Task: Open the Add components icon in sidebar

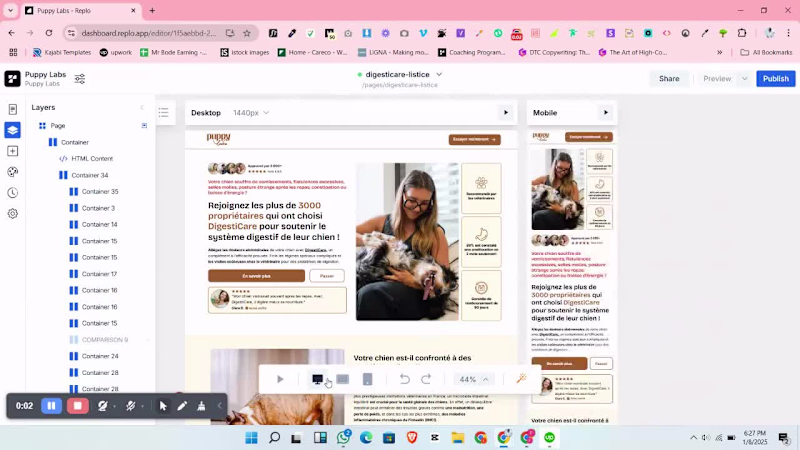Action: tap(13, 151)
